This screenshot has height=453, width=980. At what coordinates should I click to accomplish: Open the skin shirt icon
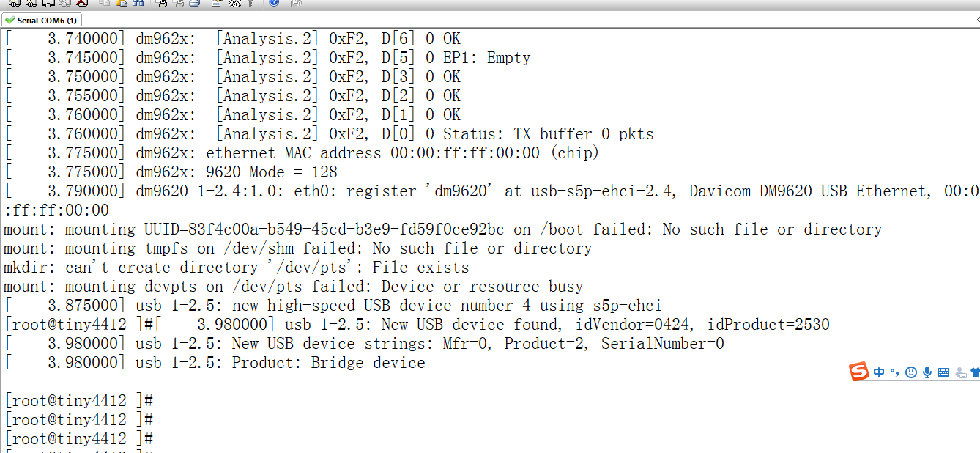(x=975, y=372)
